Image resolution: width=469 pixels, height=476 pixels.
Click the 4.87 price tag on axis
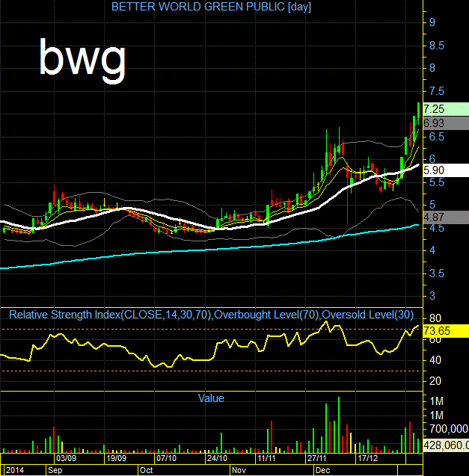(x=446, y=217)
